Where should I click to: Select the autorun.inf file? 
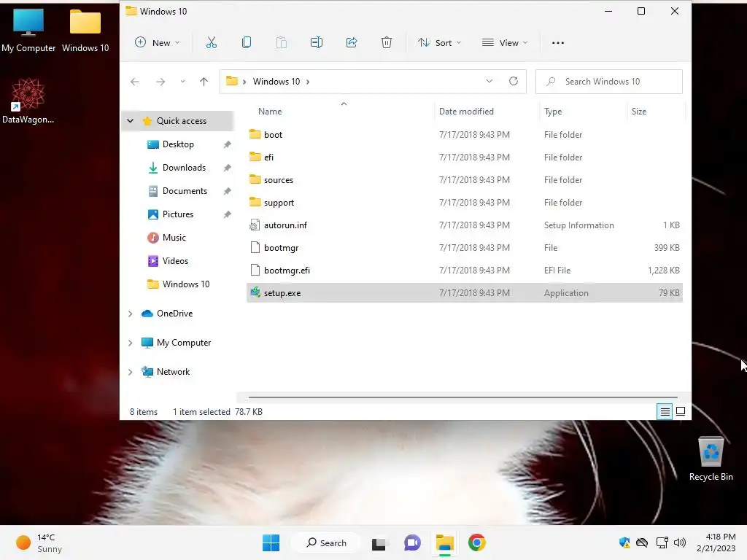[465, 225]
